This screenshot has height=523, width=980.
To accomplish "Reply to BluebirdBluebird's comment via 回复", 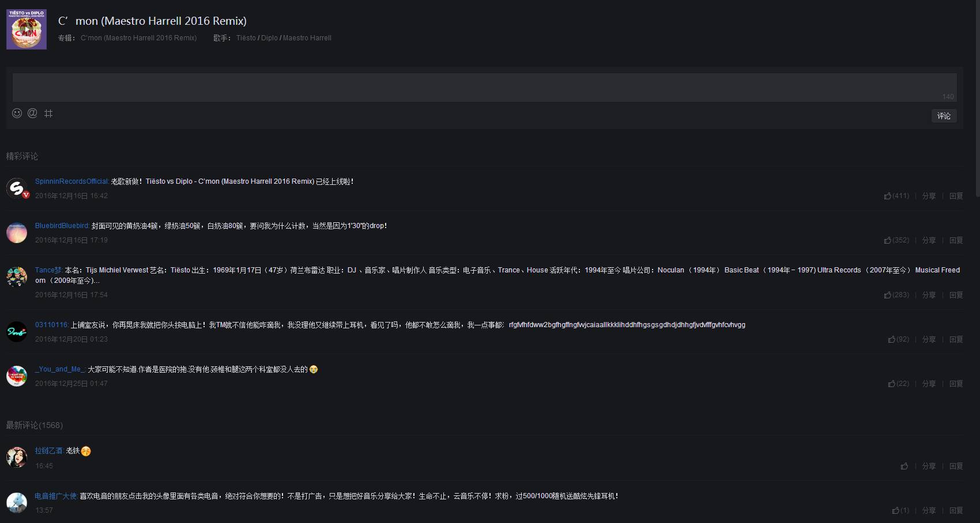I will pos(956,240).
